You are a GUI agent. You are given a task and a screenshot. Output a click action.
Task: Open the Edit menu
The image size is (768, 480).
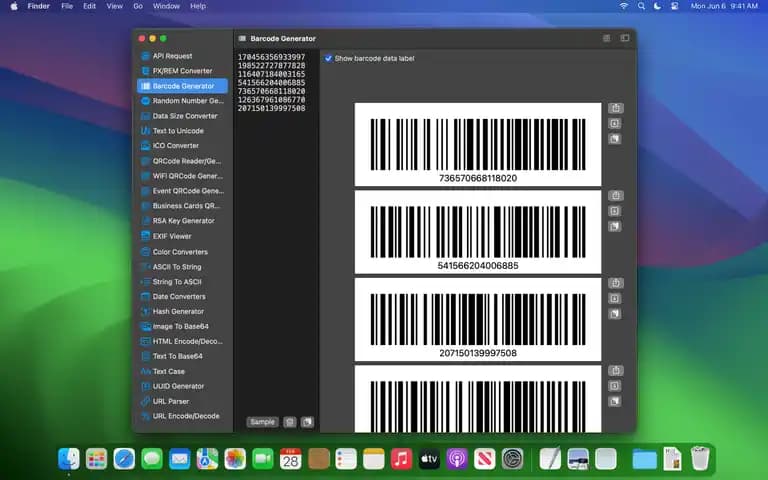pyautogui.click(x=89, y=6)
